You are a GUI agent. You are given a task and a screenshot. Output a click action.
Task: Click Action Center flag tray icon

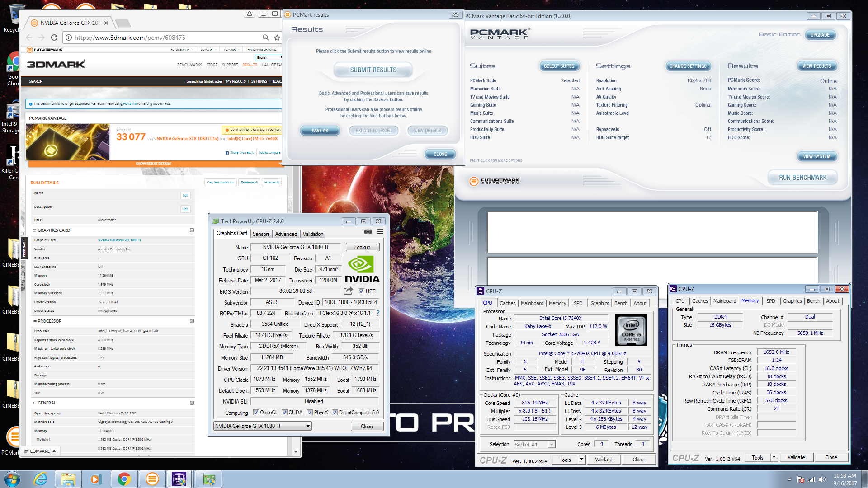point(801,479)
